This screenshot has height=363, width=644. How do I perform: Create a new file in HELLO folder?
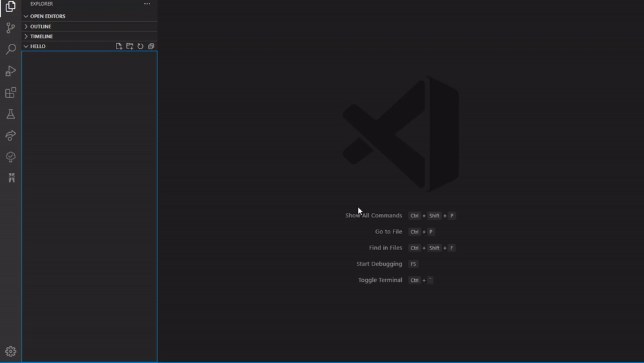[119, 46]
